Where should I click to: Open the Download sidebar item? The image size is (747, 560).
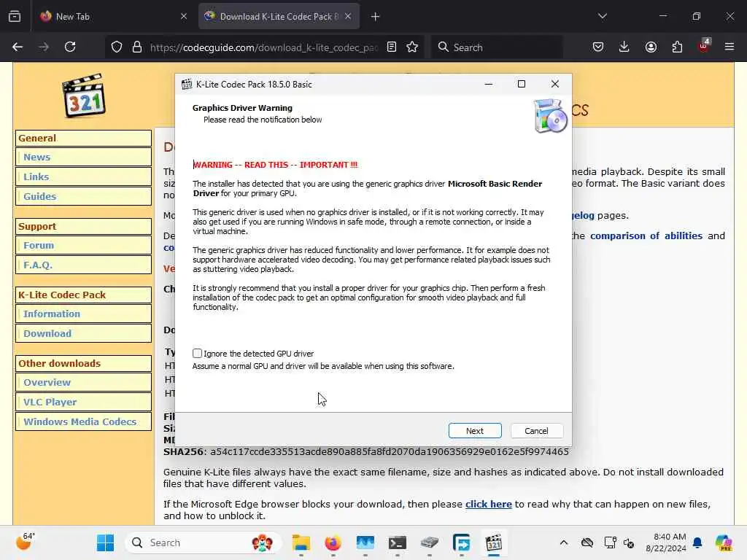pos(47,333)
